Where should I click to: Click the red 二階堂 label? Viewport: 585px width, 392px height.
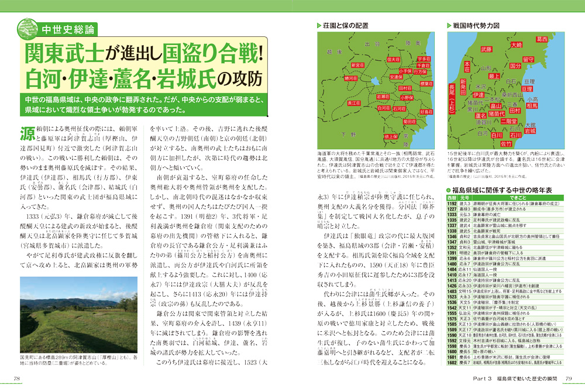tap(509, 122)
